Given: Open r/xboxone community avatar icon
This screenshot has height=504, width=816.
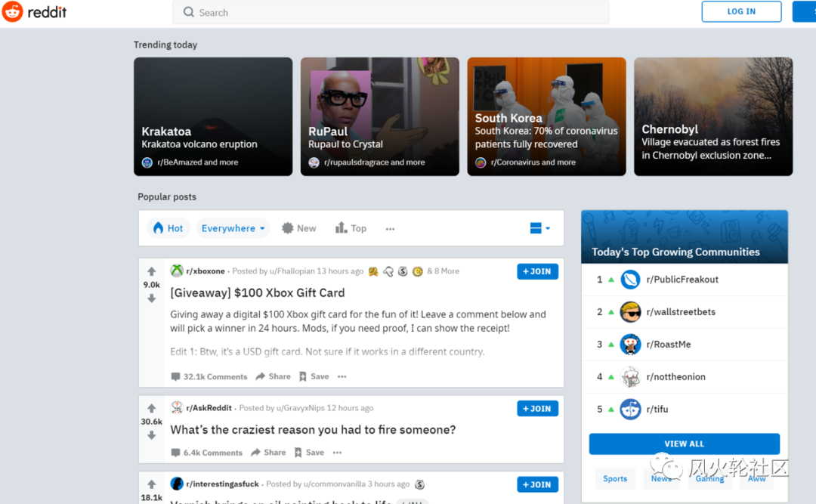Looking at the screenshot, I should pos(177,271).
